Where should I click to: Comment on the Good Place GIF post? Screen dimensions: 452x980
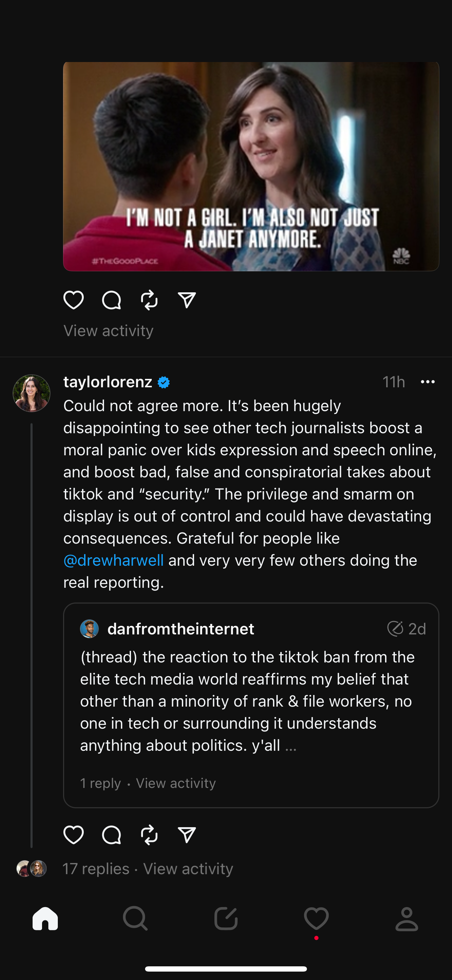click(111, 300)
